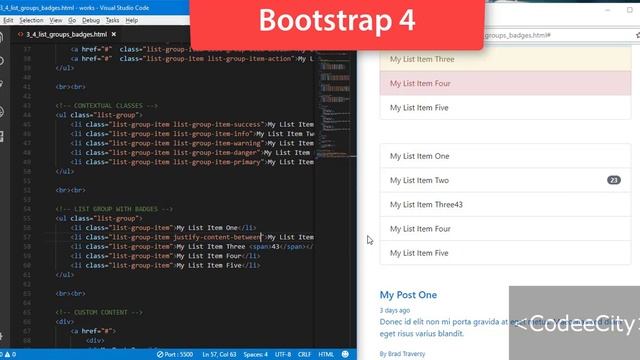Click the pink My List Item Four row
The width and height of the screenshot is (640, 360).
pyautogui.click(x=505, y=83)
